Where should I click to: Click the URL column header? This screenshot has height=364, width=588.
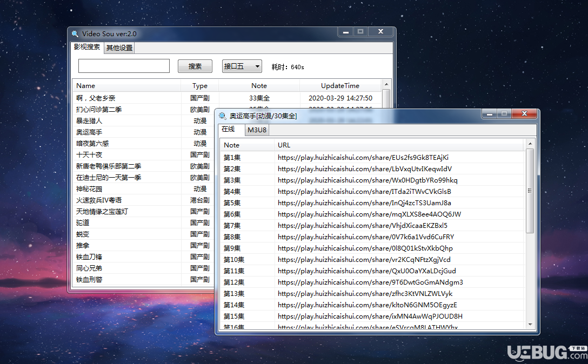pos(399,145)
